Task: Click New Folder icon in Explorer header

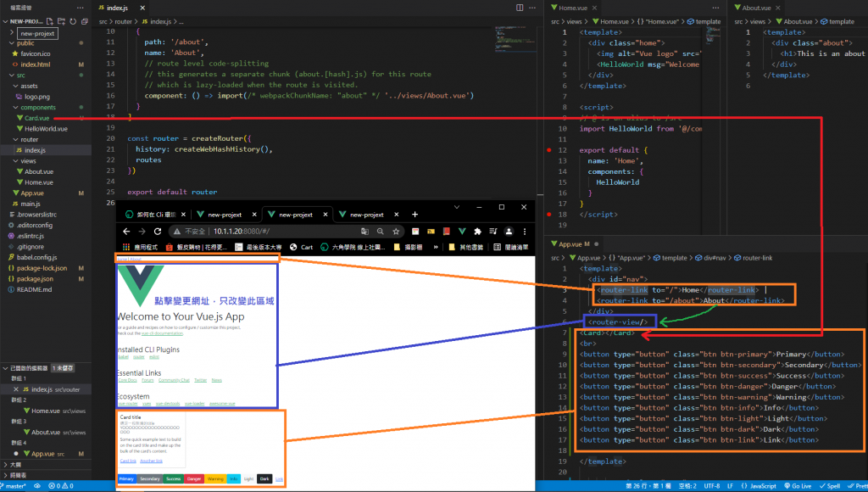Action: [61, 21]
